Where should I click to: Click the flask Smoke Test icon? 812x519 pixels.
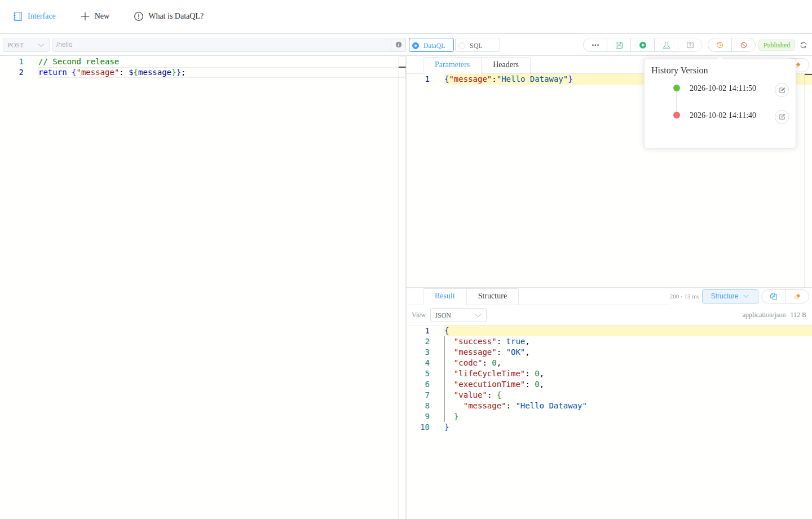pos(666,45)
